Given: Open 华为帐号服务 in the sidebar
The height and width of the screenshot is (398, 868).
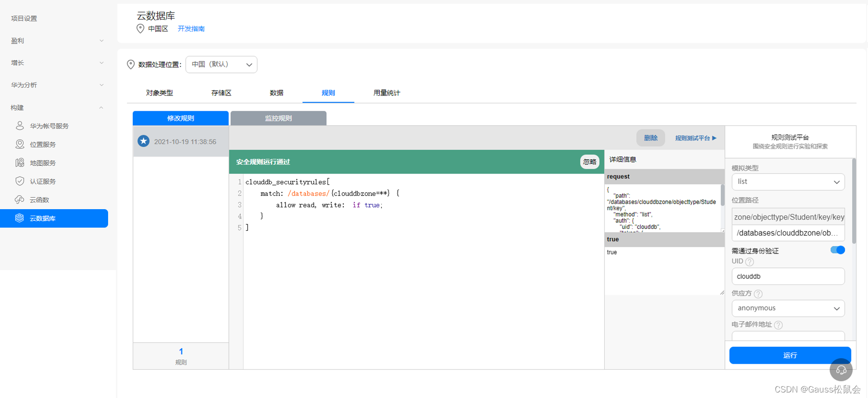Looking at the screenshot, I should [49, 126].
